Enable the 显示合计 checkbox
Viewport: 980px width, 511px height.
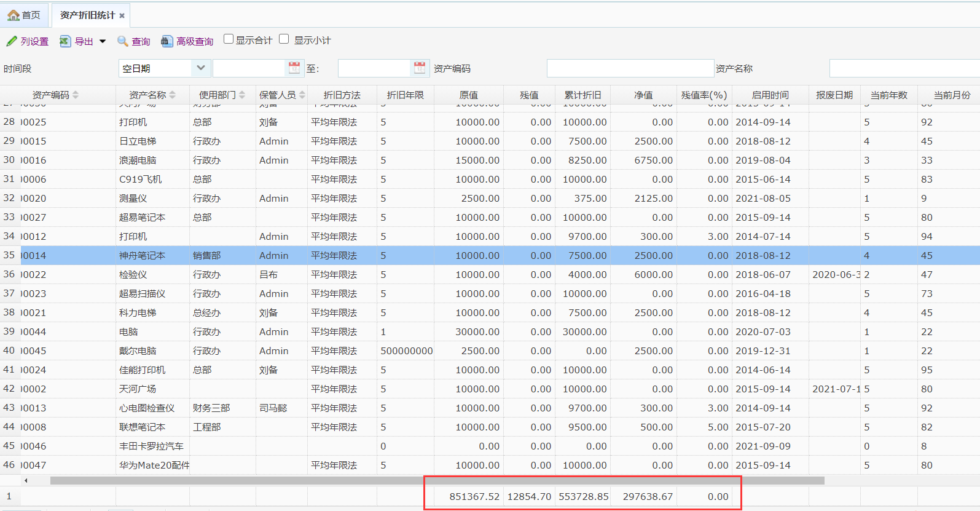tap(229, 39)
